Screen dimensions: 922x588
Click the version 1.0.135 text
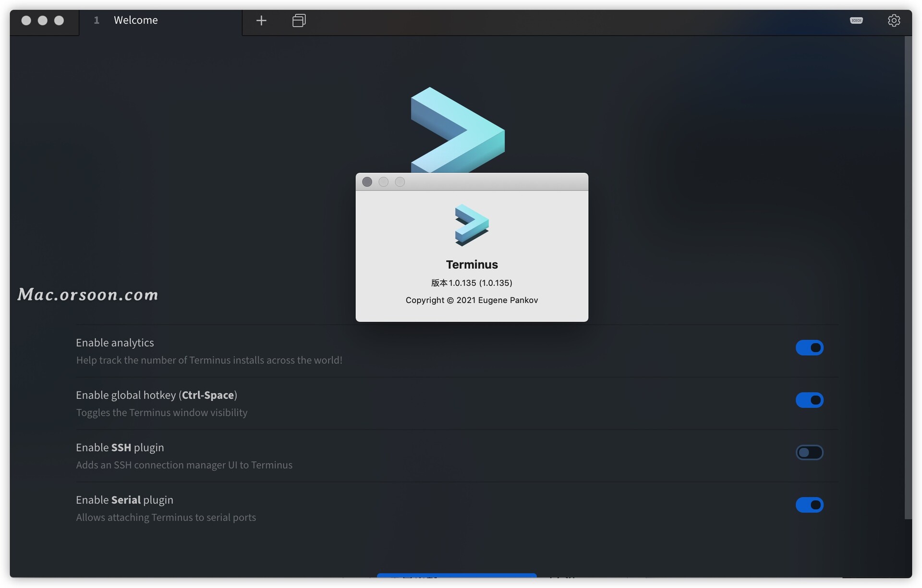click(472, 283)
